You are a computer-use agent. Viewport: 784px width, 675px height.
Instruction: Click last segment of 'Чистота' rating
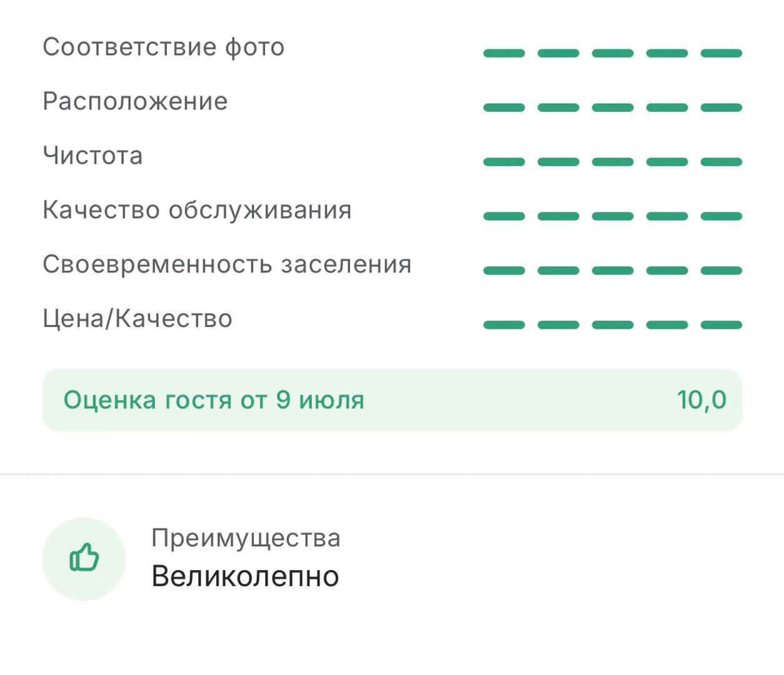[x=721, y=162]
